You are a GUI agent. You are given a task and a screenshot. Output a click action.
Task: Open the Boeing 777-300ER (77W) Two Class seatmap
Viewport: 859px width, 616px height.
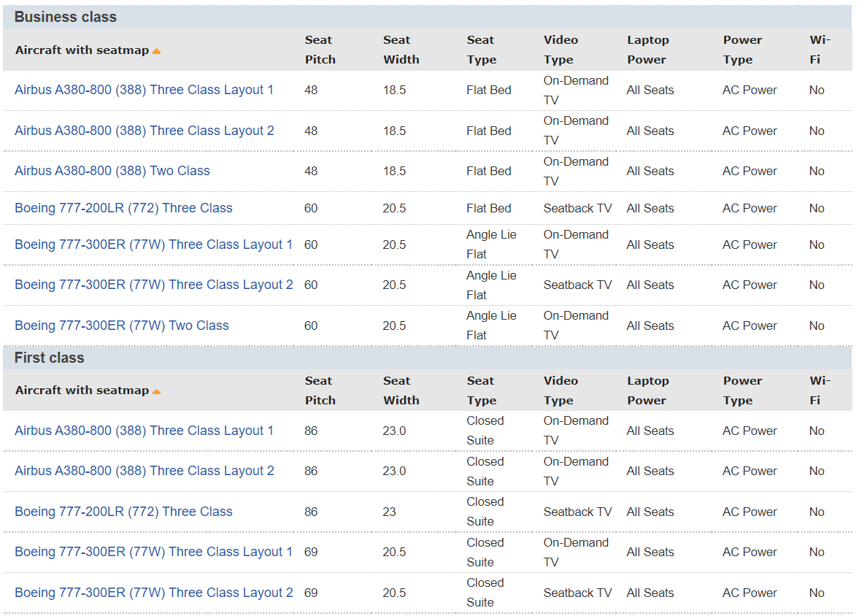(121, 326)
